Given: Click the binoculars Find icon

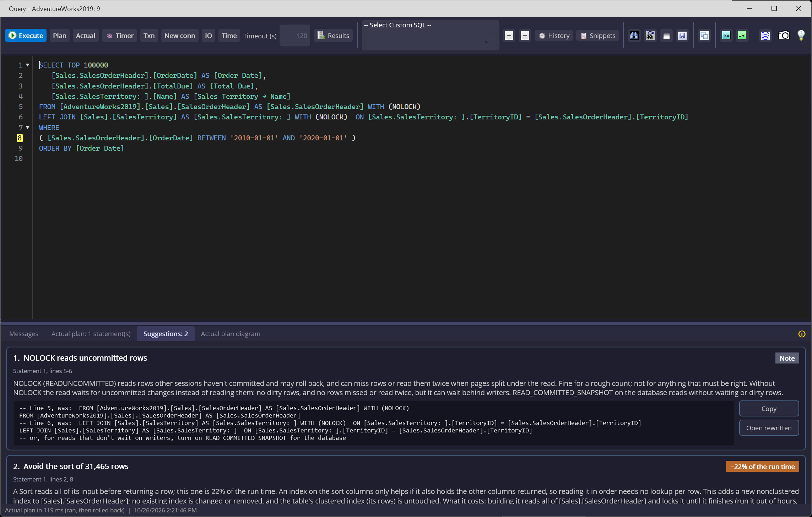Looking at the screenshot, I should click(634, 36).
